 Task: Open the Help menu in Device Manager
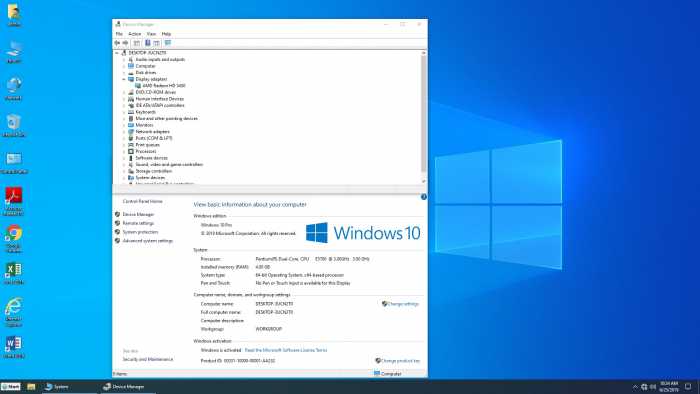[166, 34]
